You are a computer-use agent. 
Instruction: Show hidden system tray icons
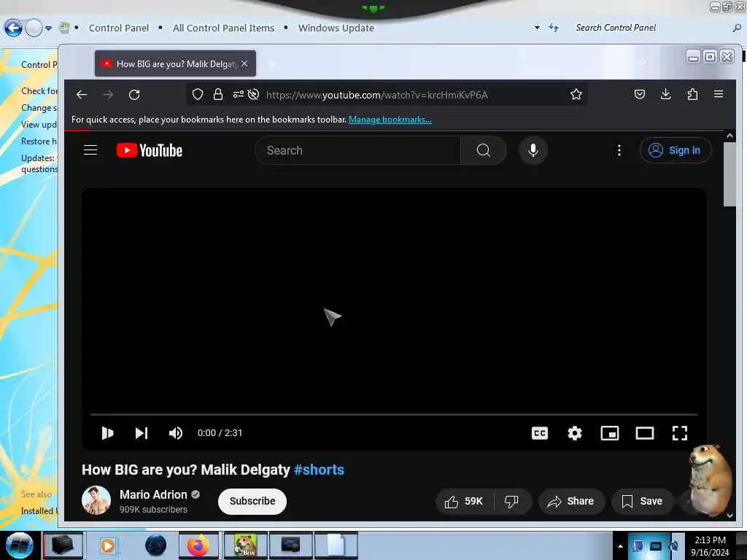pos(620,546)
